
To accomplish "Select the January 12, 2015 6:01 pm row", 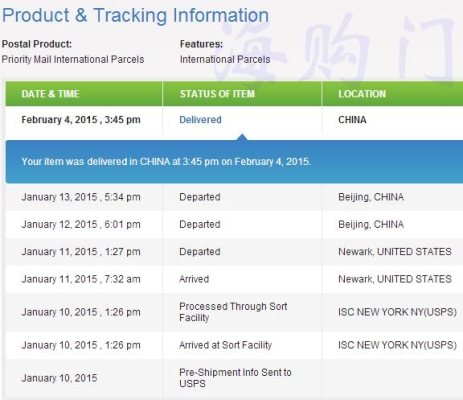I will (234, 224).
